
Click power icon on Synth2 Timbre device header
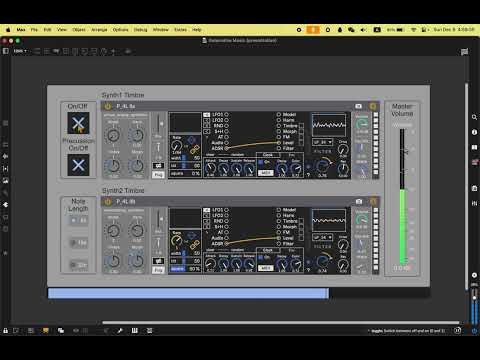(x=108, y=202)
